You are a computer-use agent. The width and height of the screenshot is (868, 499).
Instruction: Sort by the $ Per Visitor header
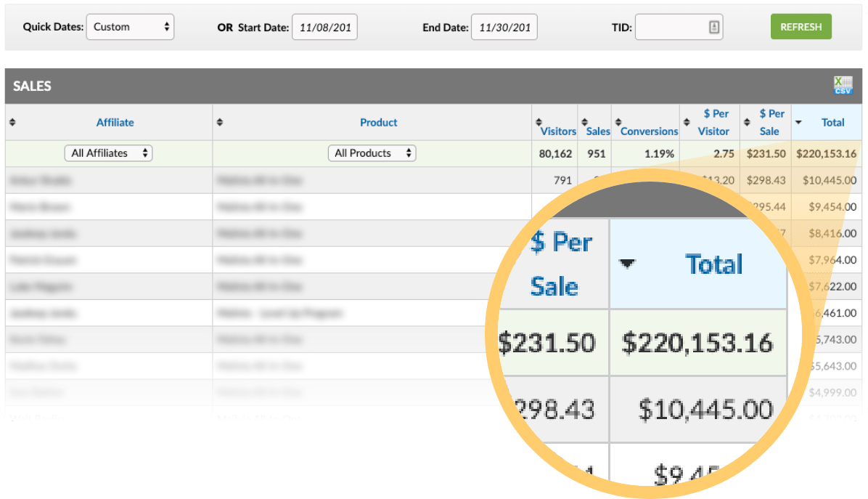click(714, 122)
